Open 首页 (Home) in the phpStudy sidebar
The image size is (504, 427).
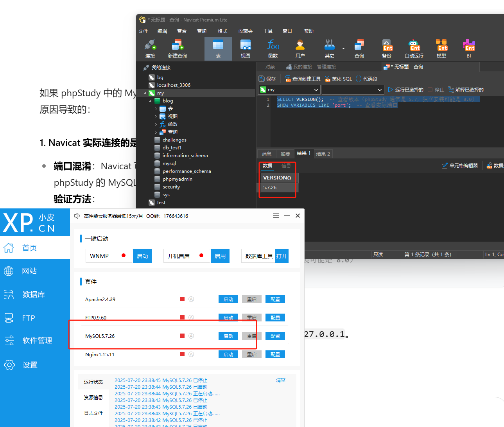pos(35,248)
